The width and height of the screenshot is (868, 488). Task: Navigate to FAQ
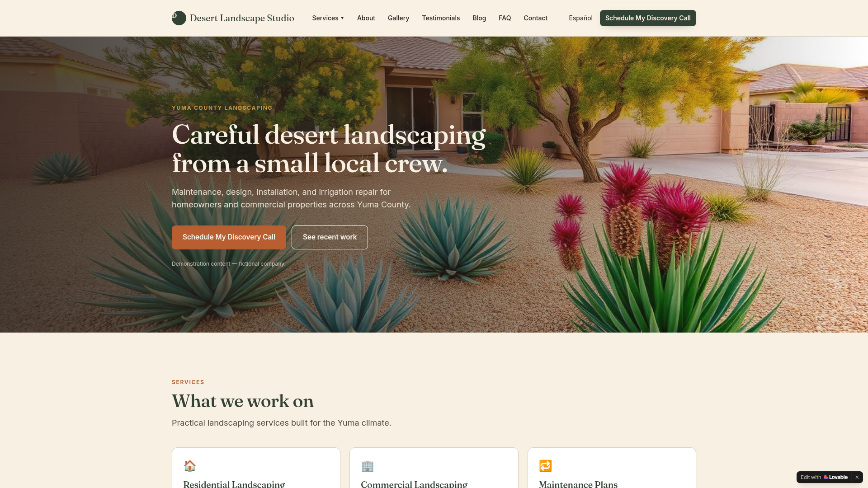tap(505, 18)
